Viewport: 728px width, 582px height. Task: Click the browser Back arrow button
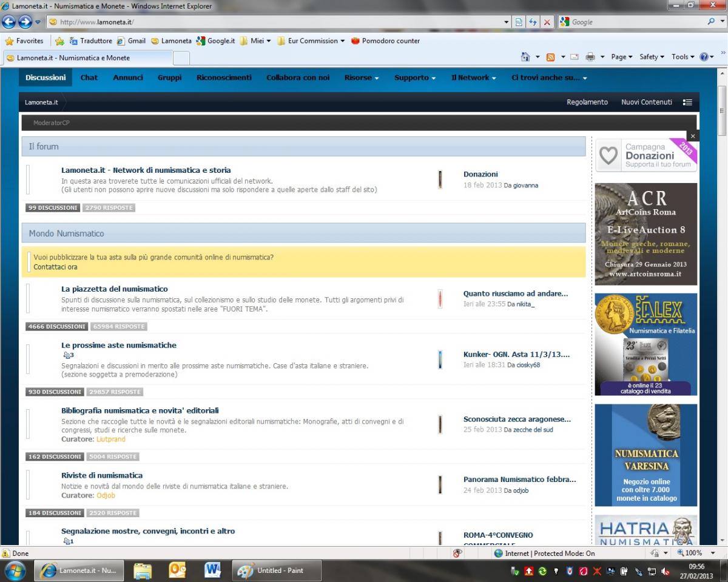point(9,22)
